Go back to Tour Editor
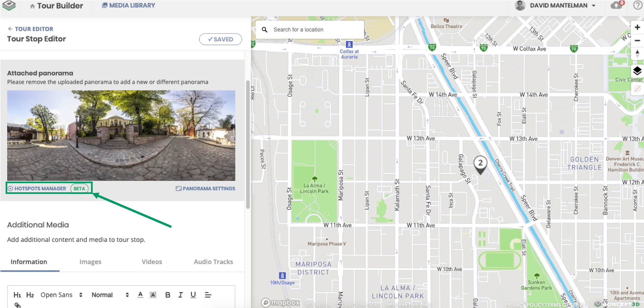The height and width of the screenshot is (308, 644). 31,29
